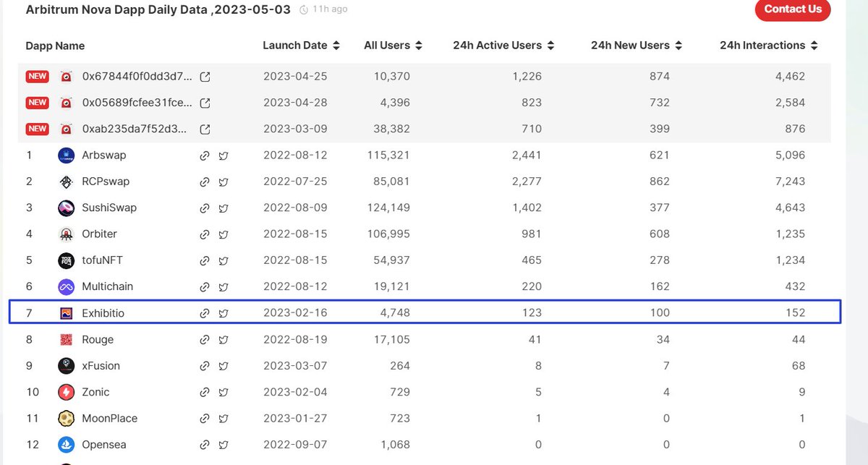The width and height of the screenshot is (868, 465).
Task: Open Arbswap website link icon
Action: [x=205, y=155]
